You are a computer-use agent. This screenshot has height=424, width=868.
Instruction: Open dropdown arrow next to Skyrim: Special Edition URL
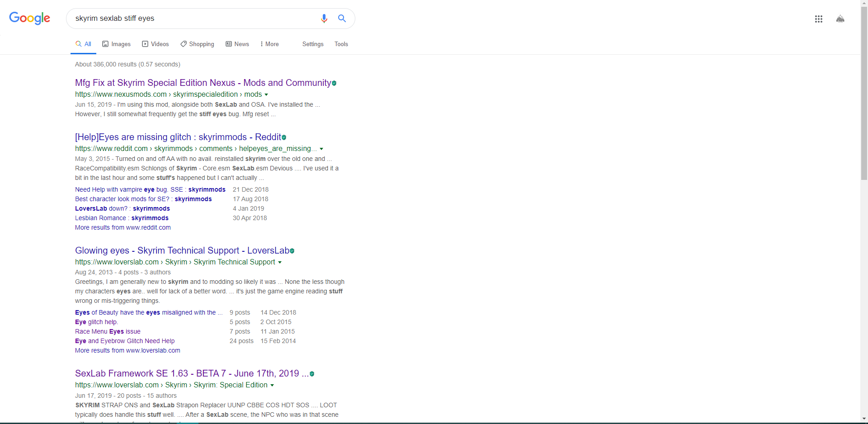tap(272, 386)
